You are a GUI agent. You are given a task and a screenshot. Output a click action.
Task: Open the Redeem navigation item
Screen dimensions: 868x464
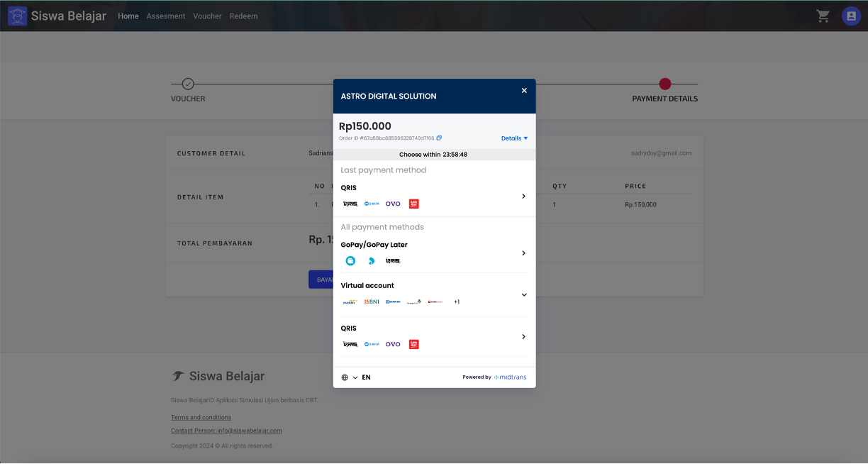pyautogui.click(x=243, y=16)
